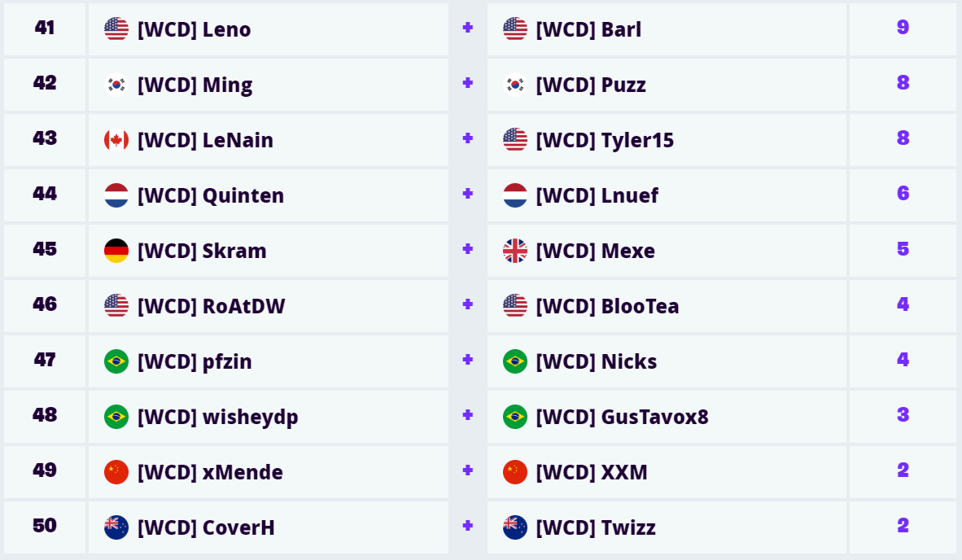Screen dimensions: 962x560
Task: Click the US flag beside Leno
Action: pyautogui.click(x=116, y=29)
